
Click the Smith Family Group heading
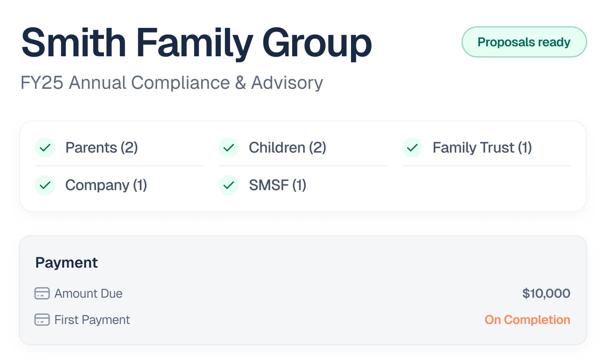coord(196,43)
